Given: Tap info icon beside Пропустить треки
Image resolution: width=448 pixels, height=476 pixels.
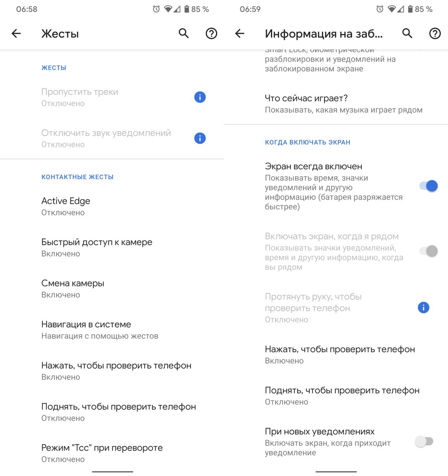Looking at the screenshot, I should 200,97.
